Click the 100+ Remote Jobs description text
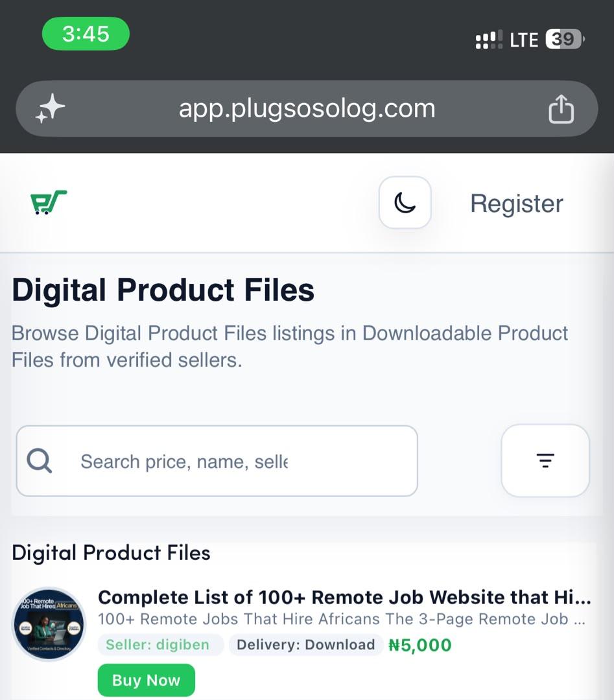 pos(342,619)
